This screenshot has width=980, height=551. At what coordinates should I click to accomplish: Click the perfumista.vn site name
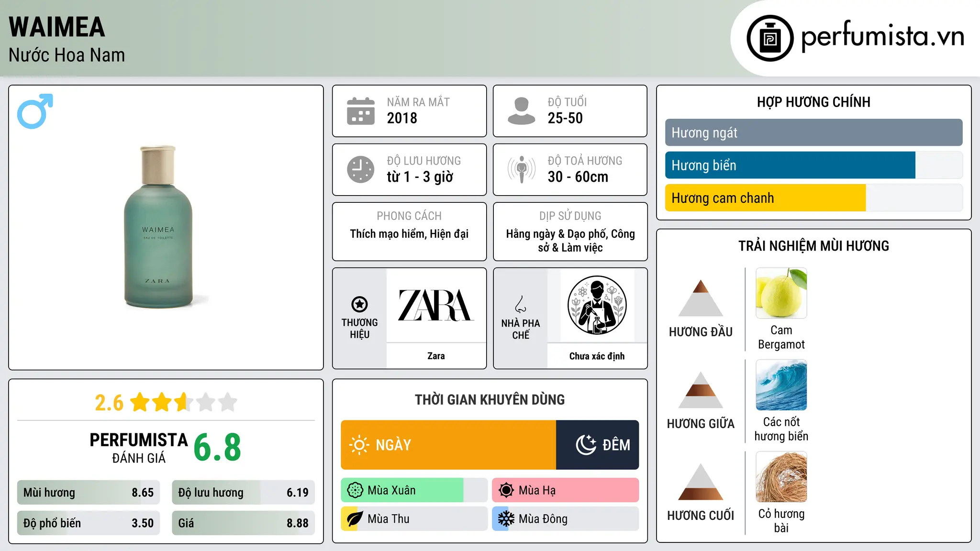click(x=883, y=36)
